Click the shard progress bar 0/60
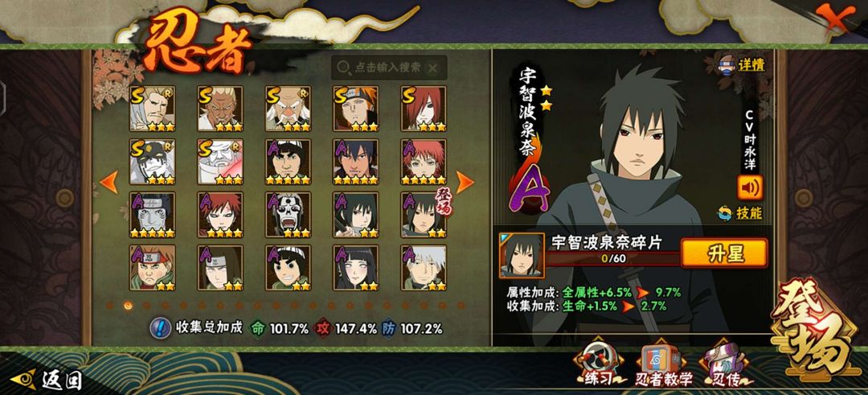Image resolution: width=868 pixels, height=395 pixels. coord(612,259)
